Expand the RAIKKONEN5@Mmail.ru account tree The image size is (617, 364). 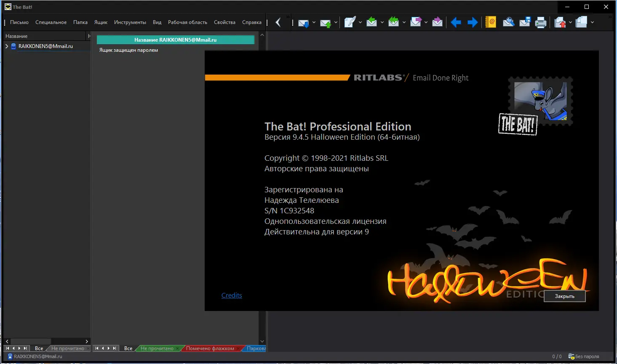[7, 46]
